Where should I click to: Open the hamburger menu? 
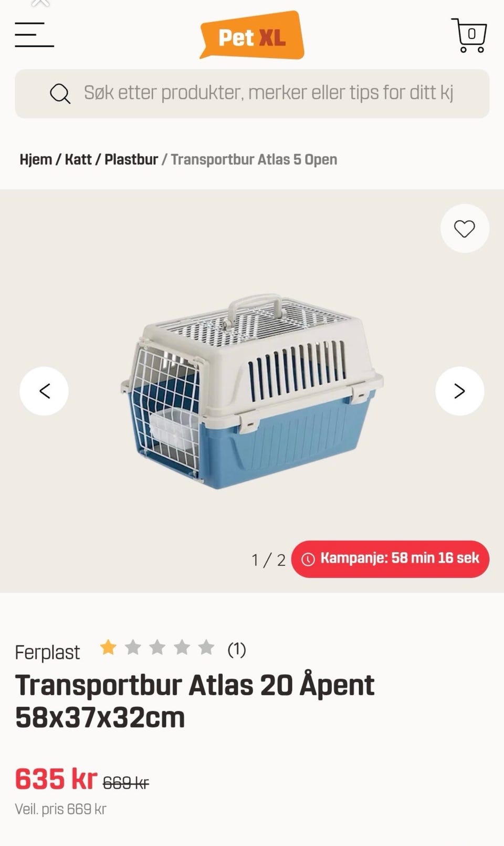tap(34, 35)
